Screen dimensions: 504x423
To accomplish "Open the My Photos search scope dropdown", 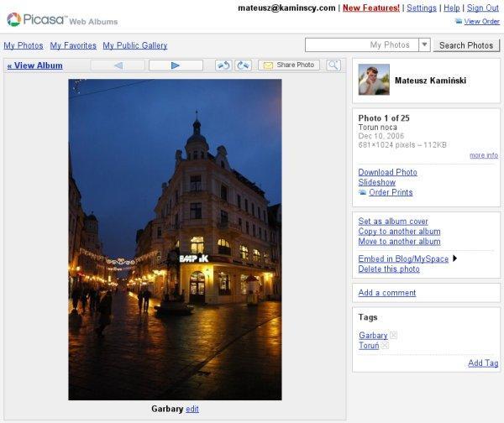I will 424,45.
